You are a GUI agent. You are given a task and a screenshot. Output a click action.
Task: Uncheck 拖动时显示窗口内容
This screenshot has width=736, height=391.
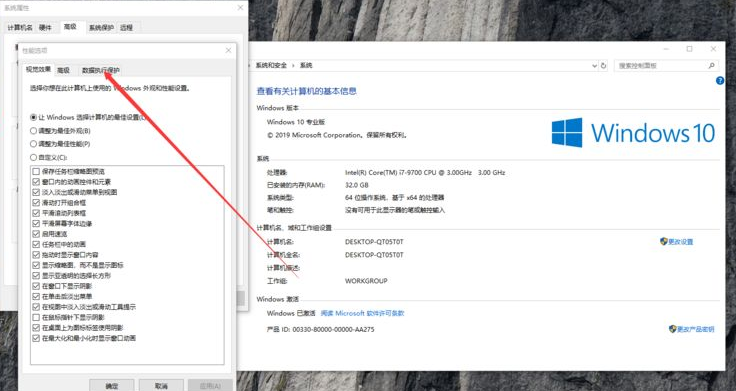pyautogui.click(x=36, y=254)
